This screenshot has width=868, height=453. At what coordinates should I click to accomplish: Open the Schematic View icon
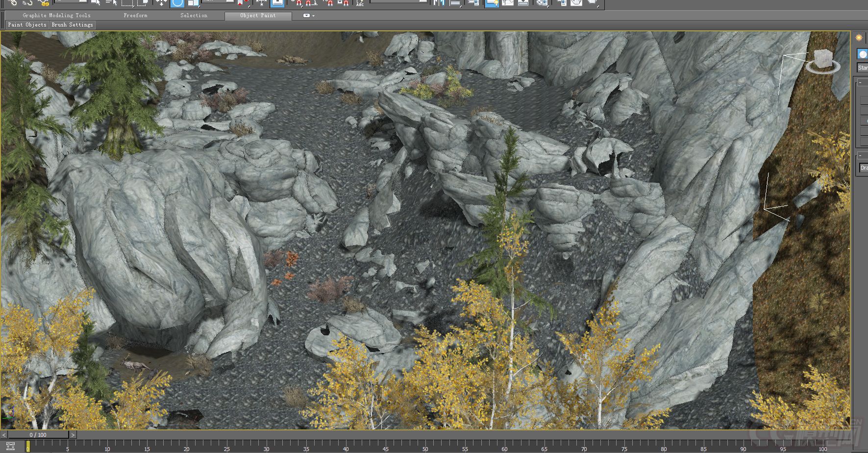[x=523, y=2]
